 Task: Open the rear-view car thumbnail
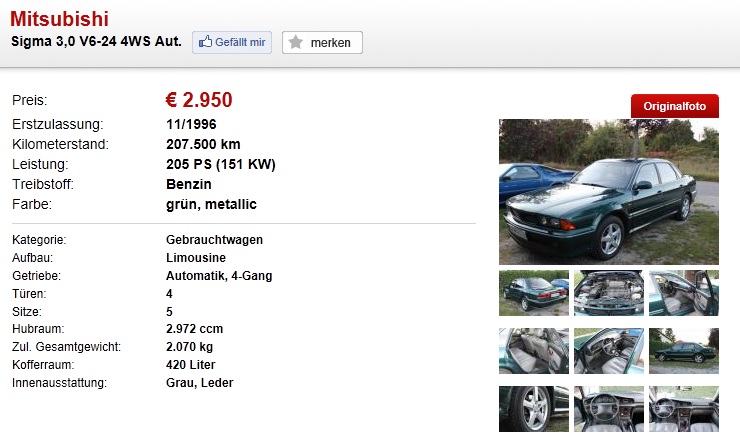pos(534,293)
